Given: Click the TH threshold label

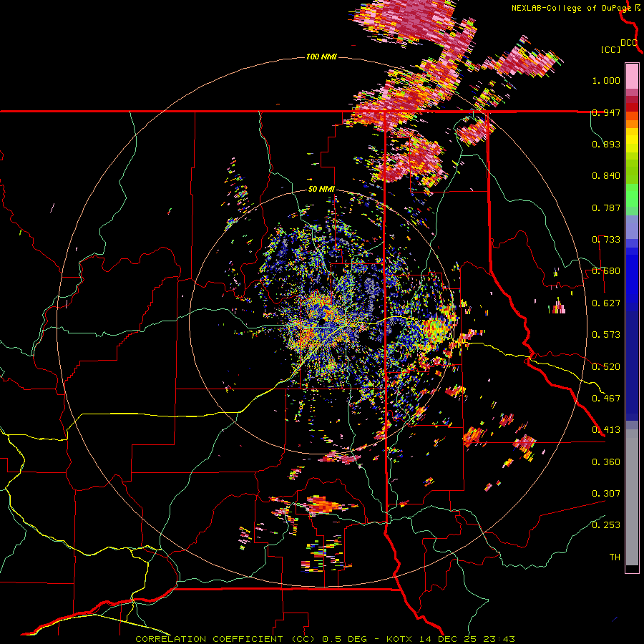Looking at the screenshot, I should (615, 557).
